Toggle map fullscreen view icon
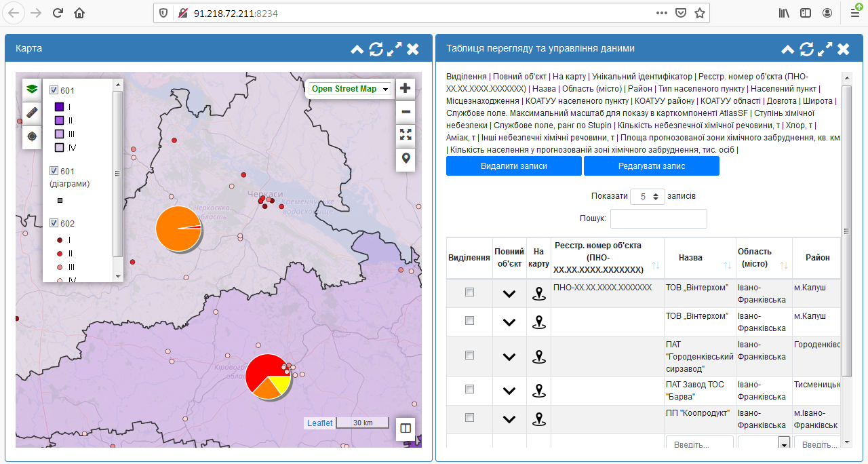Screen dimensions: 868x464 tap(406, 134)
